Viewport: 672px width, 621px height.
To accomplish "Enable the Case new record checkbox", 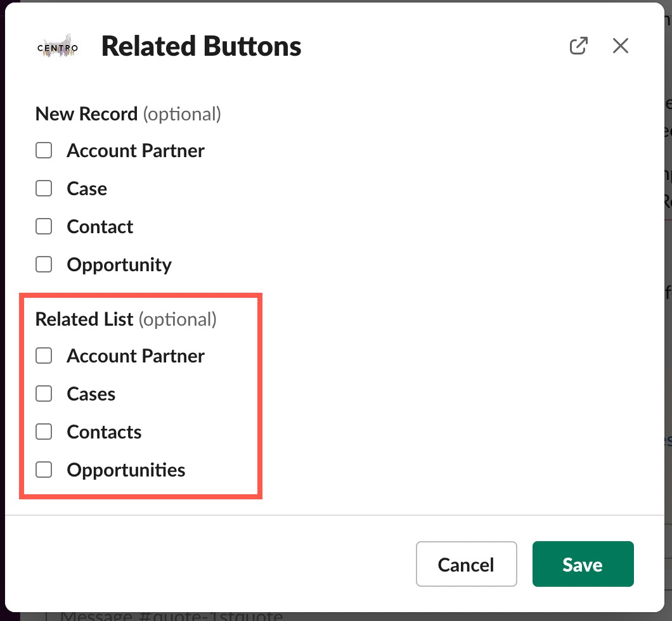I will click(x=44, y=188).
